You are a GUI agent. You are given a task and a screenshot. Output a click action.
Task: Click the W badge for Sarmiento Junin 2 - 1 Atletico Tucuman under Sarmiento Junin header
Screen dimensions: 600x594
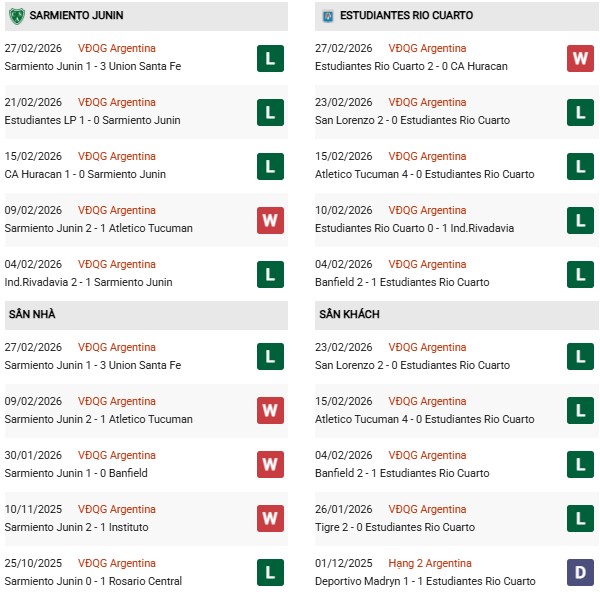pos(270,220)
